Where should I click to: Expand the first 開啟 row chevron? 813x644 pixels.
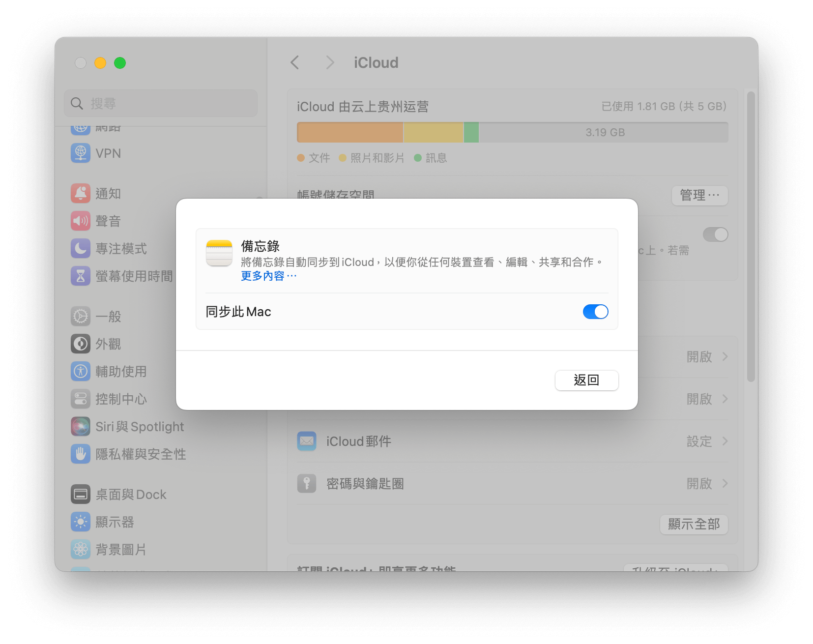[x=725, y=356]
